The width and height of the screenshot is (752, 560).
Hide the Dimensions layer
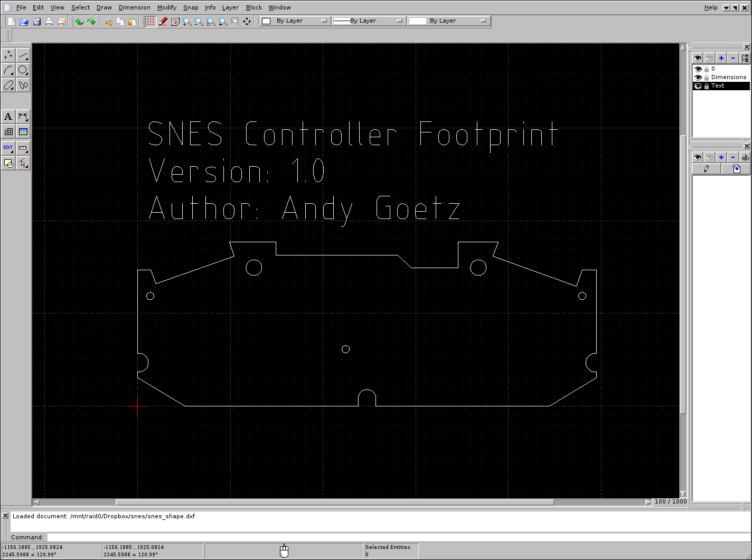(698, 77)
